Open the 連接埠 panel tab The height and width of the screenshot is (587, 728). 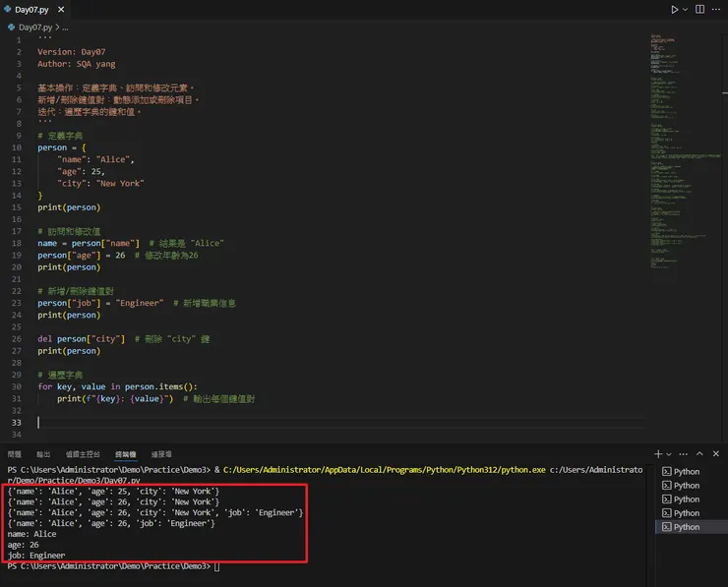[161, 454]
